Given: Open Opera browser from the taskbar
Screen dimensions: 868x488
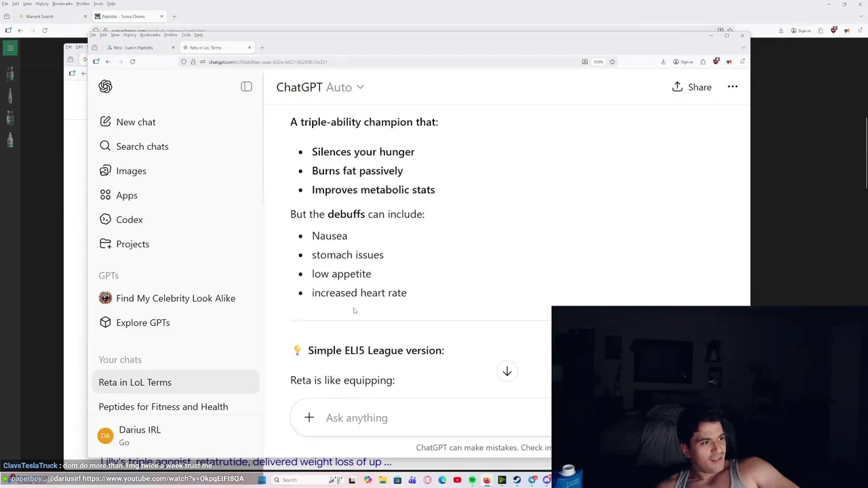Looking at the screenshot, I should pos(427,480).
